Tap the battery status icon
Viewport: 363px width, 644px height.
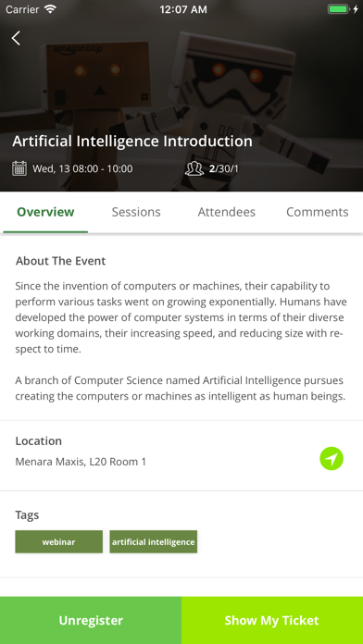tap(339, 9)
